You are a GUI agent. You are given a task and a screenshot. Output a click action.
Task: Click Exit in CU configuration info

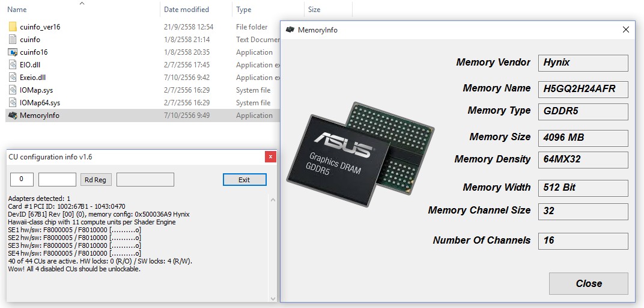[x=245, y=180]
